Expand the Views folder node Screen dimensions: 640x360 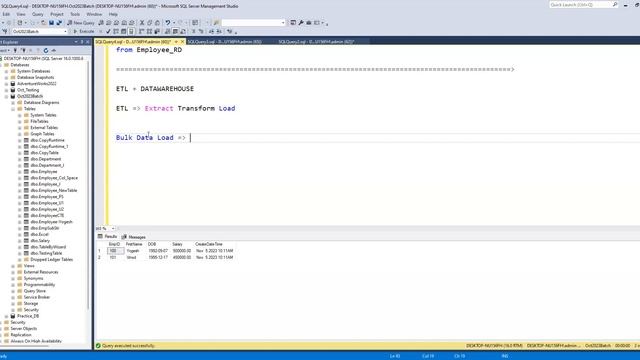[x=13, y=266]
